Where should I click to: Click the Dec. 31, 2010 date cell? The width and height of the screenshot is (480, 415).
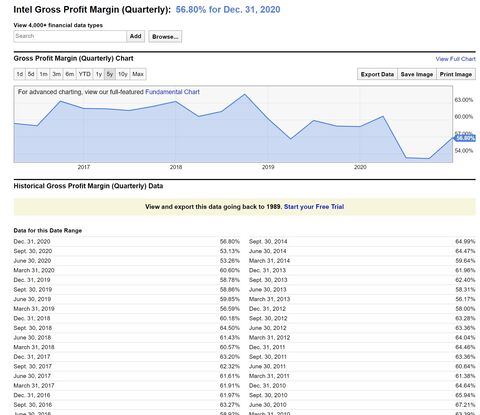267,386
